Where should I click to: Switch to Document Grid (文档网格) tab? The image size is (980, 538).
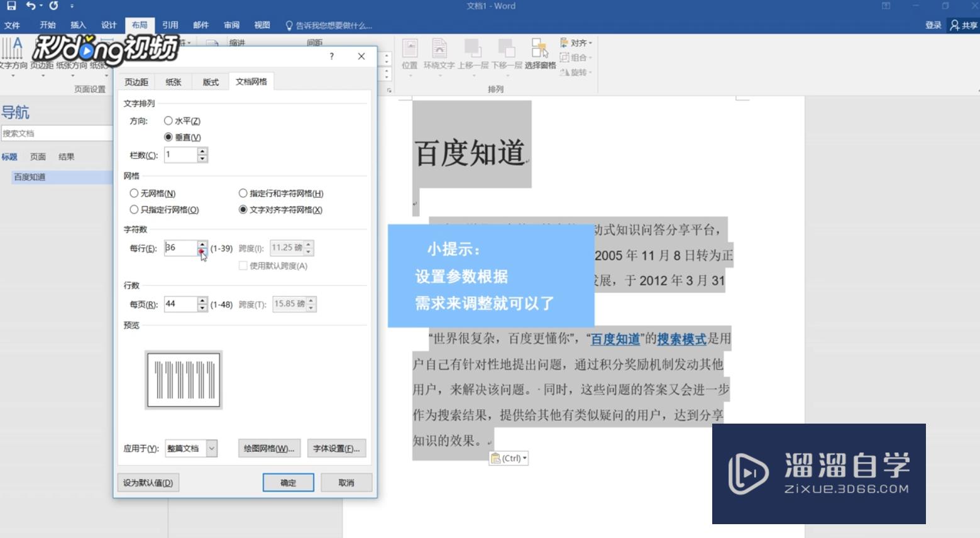(x=251, y=82)
